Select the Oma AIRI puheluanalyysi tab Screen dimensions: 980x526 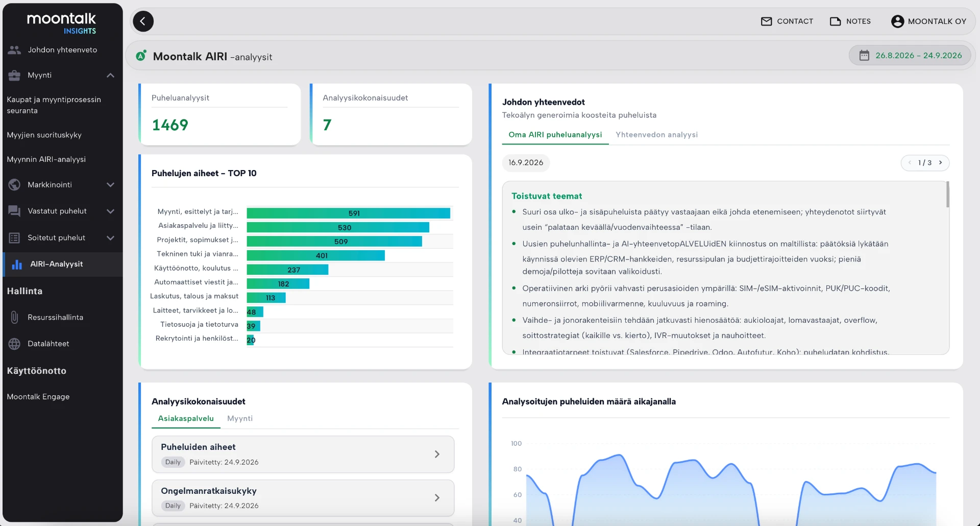555,135
